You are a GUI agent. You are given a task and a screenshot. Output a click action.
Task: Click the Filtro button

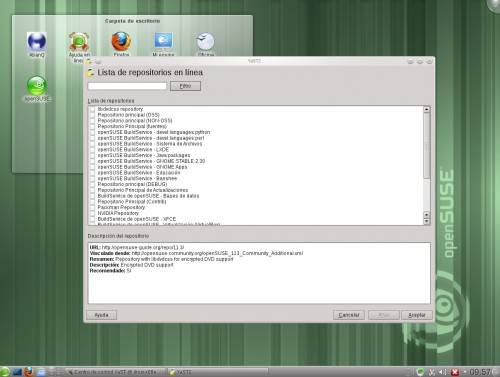point(185,86)
